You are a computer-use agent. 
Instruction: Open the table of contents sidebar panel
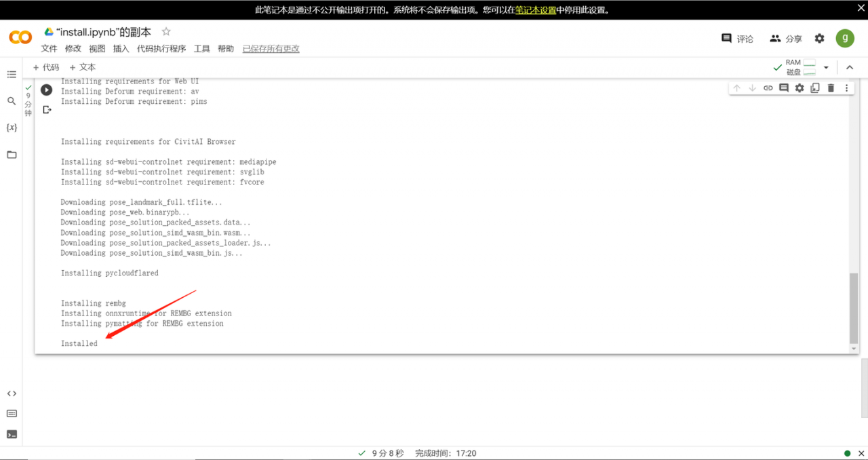[12, 75]
